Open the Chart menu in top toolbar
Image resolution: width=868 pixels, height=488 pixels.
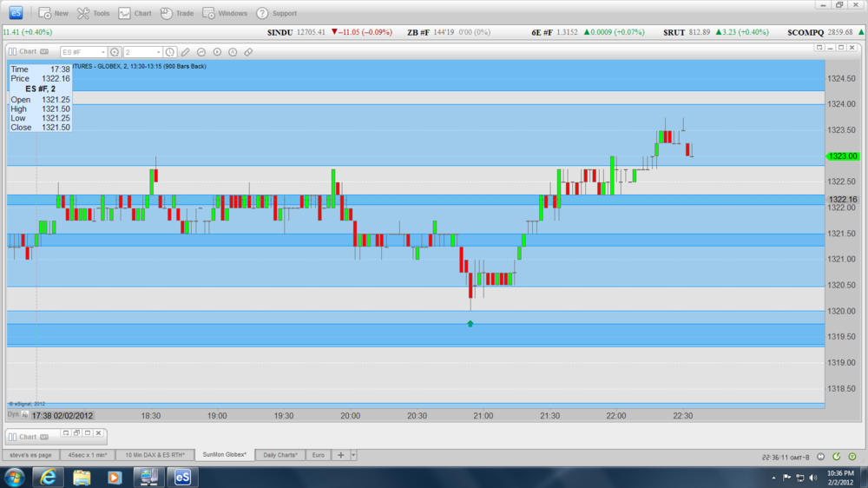click(x=135, y=13)
